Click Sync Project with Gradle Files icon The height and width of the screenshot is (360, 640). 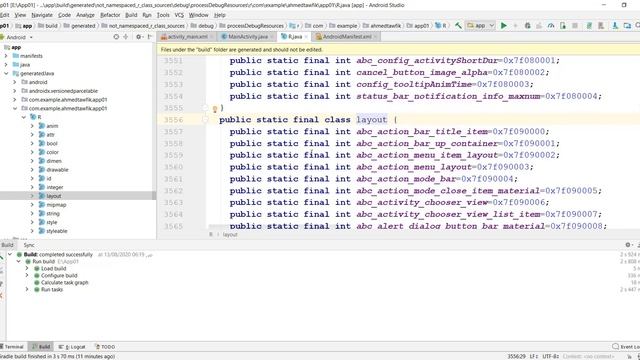tap(589, 26)
